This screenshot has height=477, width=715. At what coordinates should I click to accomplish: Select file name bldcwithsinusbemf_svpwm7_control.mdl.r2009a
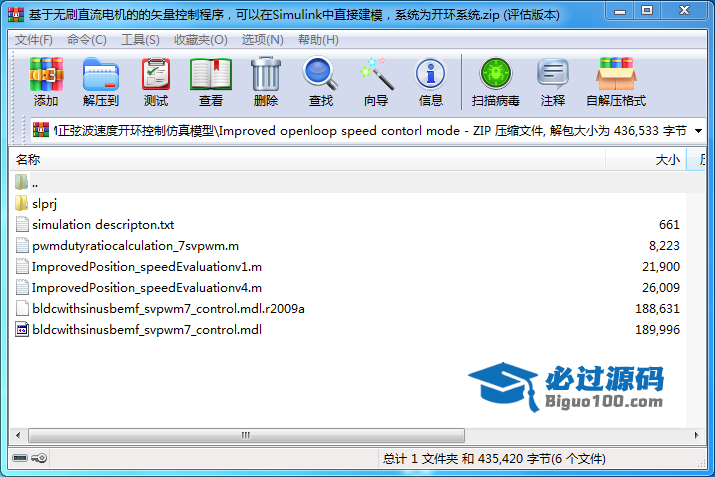click(x=168, y=309)
